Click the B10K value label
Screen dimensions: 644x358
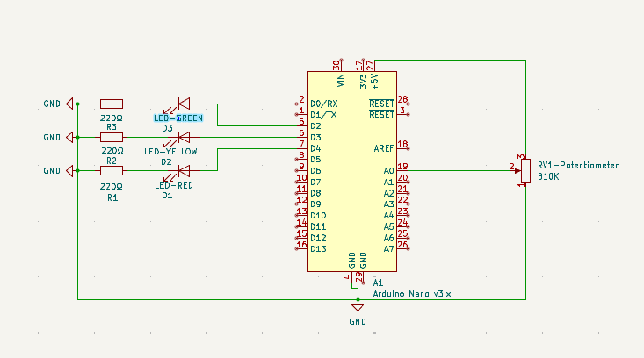coord(548,176)
